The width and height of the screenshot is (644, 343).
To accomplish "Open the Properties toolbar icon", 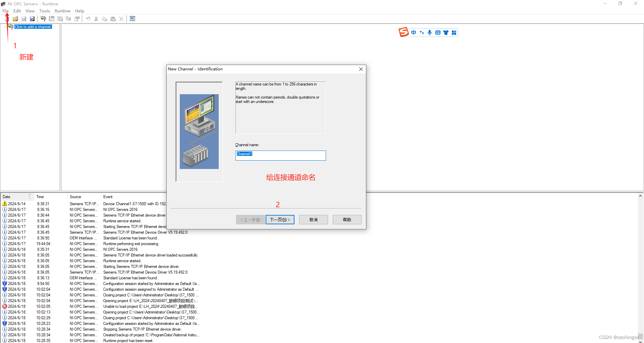I will click(77, 18).
